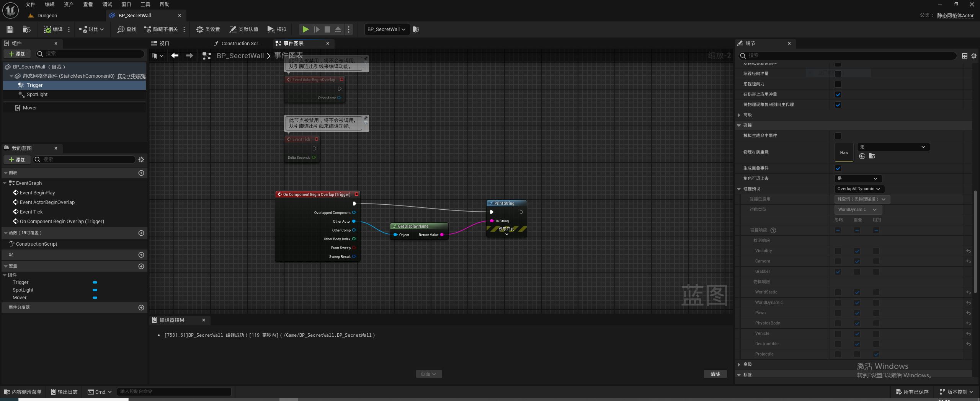Click the Compile button icon
Image resolution: width=980 pixels, height=401 pixels.
48,29
